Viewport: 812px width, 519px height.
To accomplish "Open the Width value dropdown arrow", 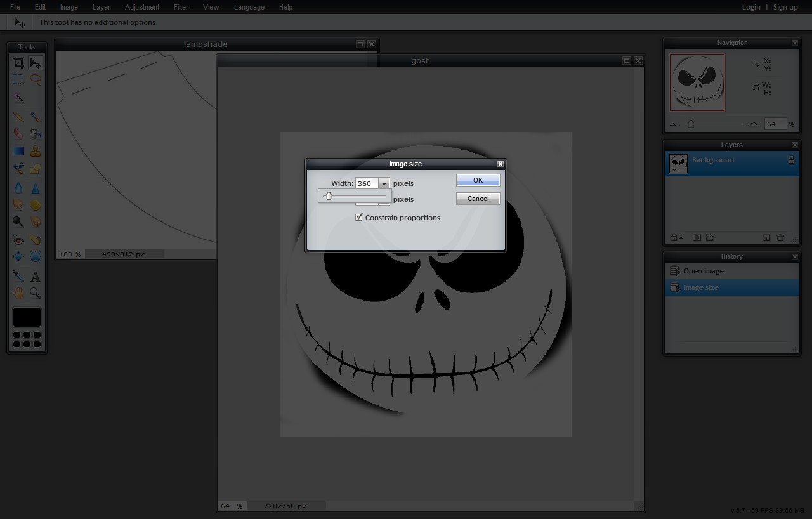I will click(384, 183).
